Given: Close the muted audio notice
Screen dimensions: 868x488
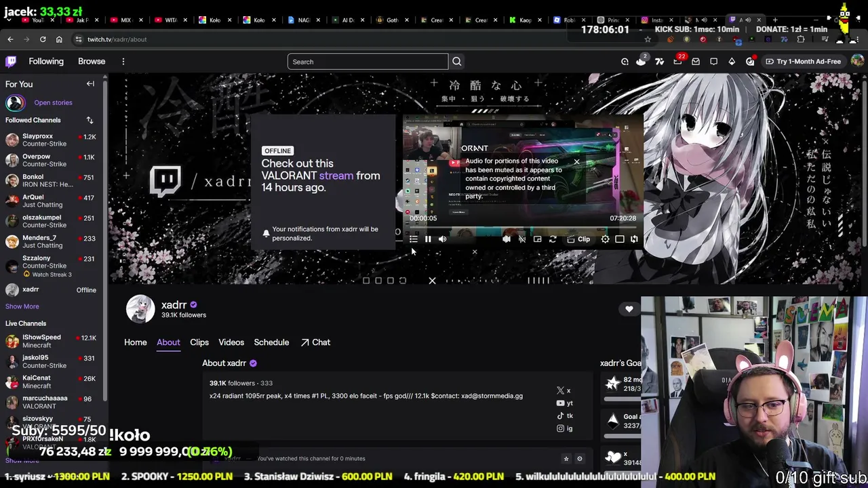Looking at the screenshot, I should pyautogui.click(x=576, y=162).
